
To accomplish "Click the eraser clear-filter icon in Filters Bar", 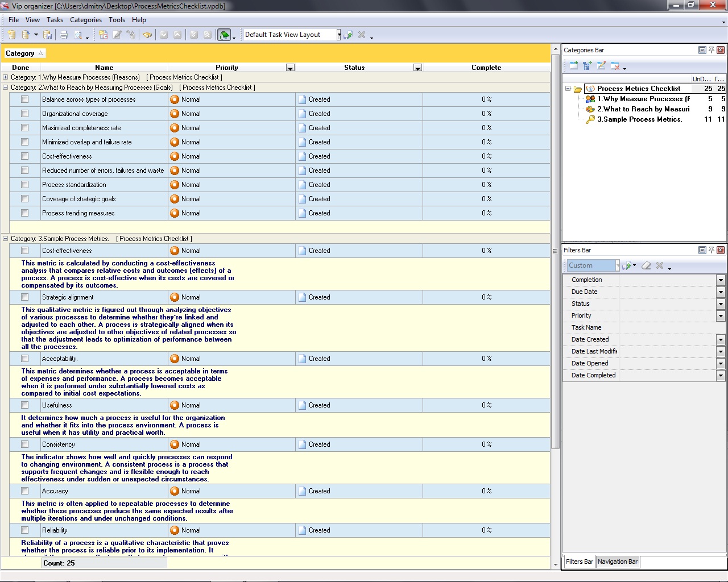I will coord(646,265).
